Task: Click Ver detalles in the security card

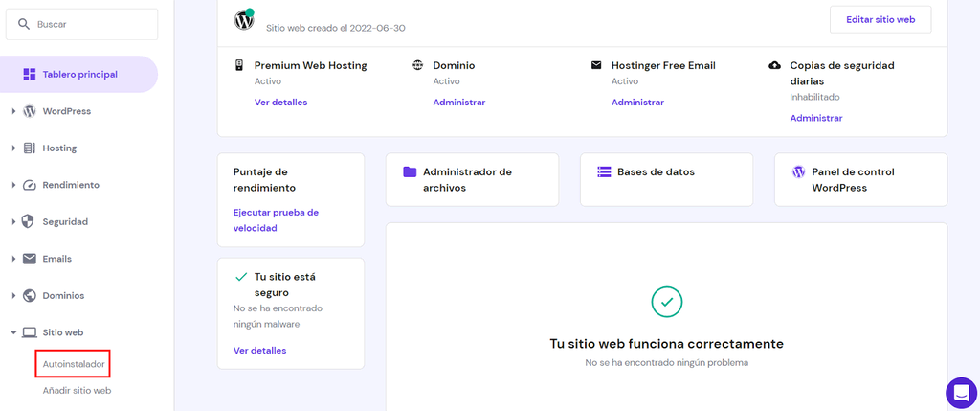Action: click(x=259, y=351)
